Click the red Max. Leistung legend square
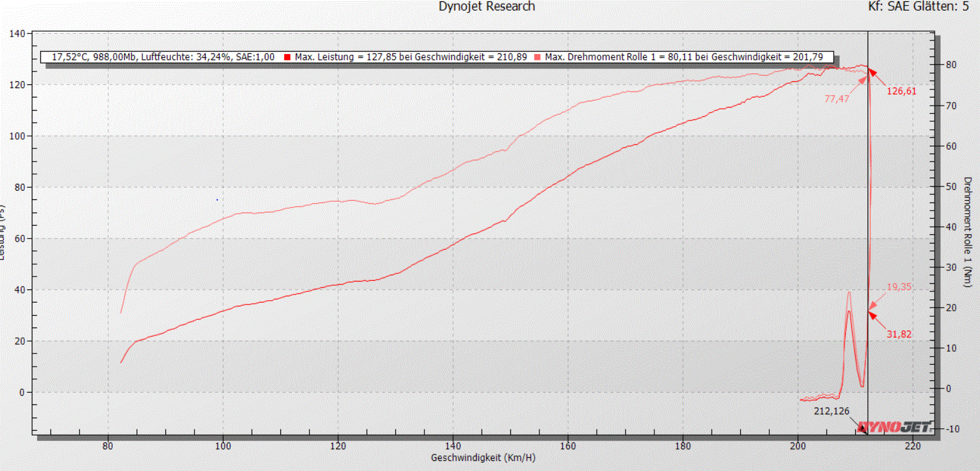The height and width of the screenshot is (471, 980). pyautogui.click(x=287, y=57)
